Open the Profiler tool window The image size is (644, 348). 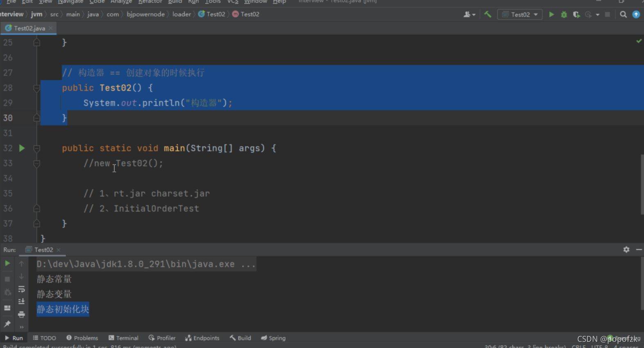162,338
